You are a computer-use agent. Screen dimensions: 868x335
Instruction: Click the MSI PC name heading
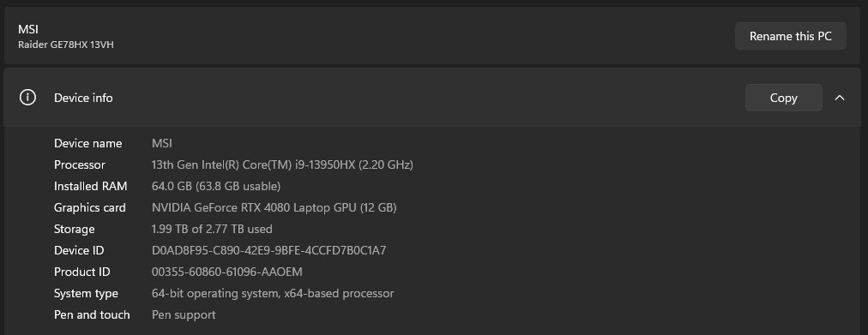click(28, 30)
